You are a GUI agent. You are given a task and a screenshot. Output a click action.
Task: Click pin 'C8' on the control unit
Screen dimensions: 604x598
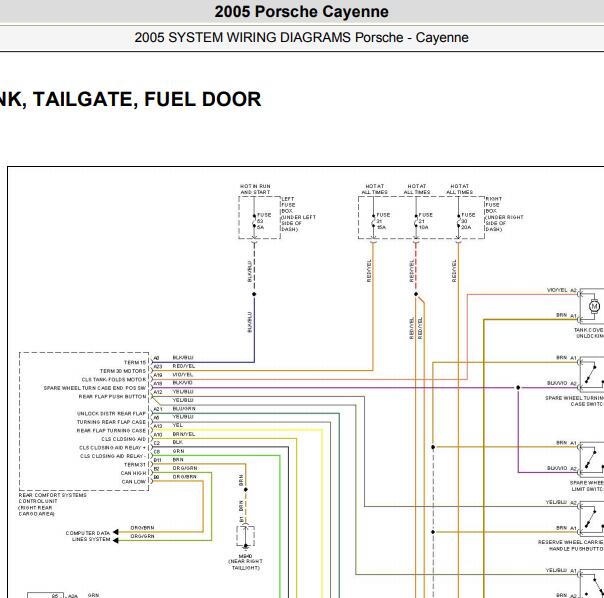(x=156, y=452)
